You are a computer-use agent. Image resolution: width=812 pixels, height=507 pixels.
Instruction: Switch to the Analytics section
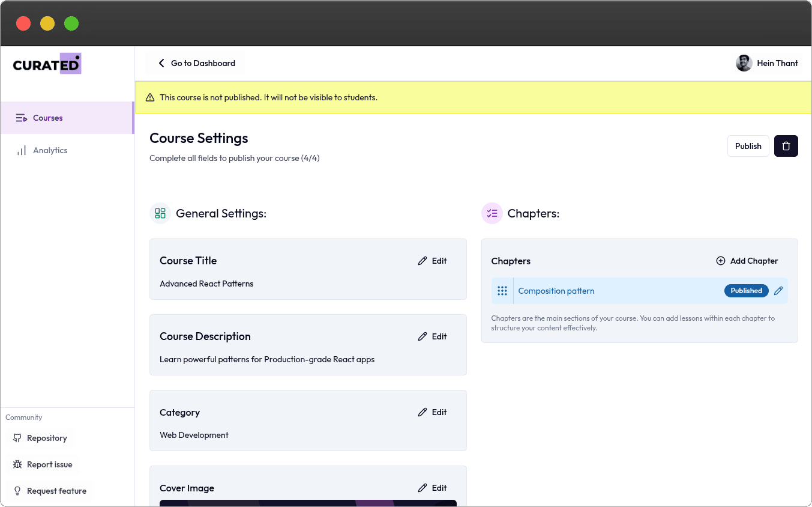pyautogui.click(x=50, y=150)
